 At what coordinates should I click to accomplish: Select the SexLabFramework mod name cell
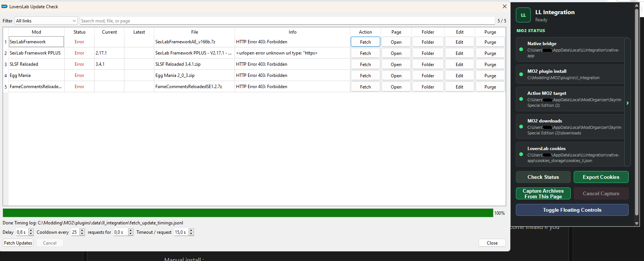(36, 42)
